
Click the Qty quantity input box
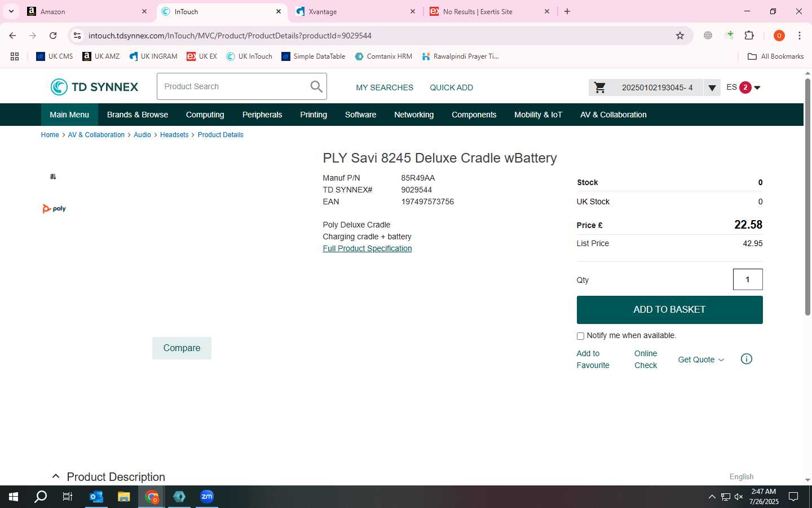(748, 279)
